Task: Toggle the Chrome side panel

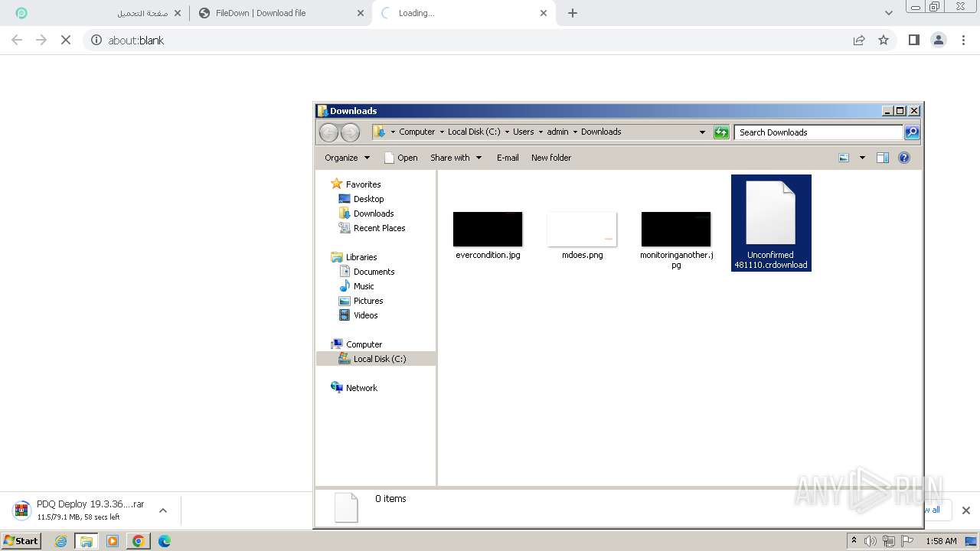Action: pyautogui.click(x=913, y=40)
